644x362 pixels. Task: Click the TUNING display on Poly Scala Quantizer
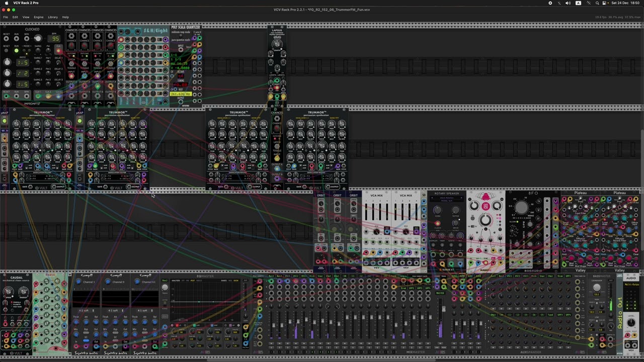[181, 84]
